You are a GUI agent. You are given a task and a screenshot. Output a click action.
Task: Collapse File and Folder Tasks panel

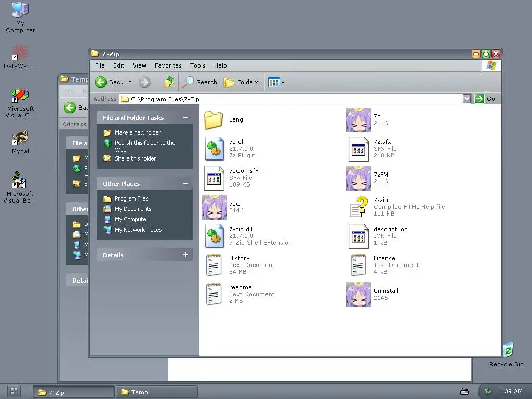click(185, 117)
